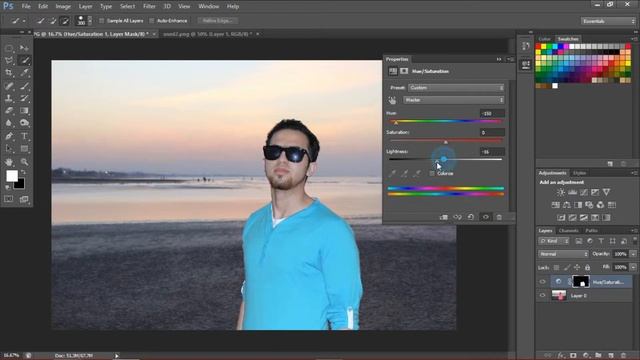This screenshot has height=360, width=640.
Task: Open the Image menu
Action: tap(63, 7)
